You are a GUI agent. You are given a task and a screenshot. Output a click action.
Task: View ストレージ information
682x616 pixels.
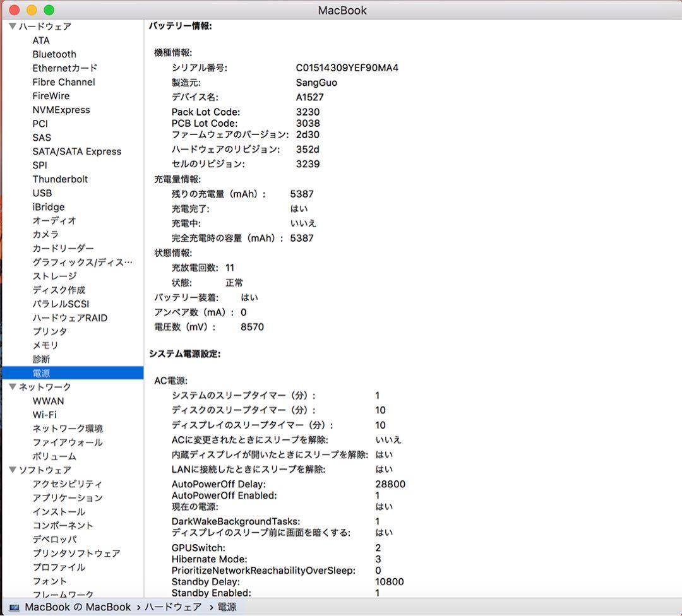[54, 276]
